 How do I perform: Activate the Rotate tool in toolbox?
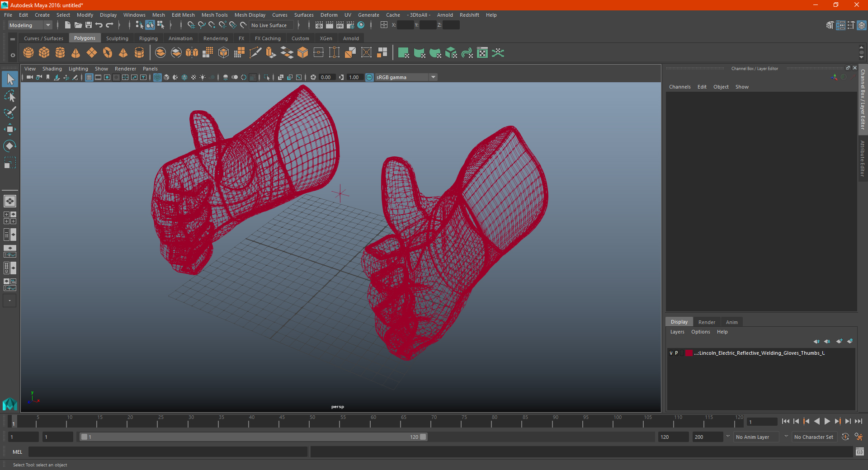coord(9,146)
